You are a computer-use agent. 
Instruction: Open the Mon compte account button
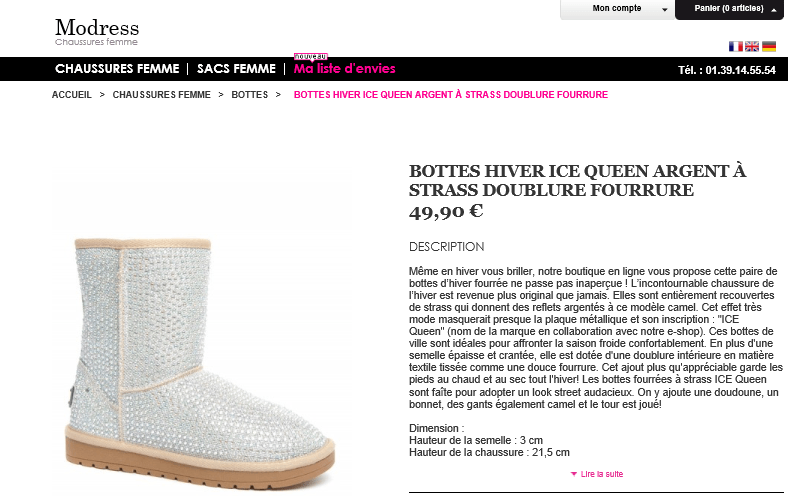(617, 9)
